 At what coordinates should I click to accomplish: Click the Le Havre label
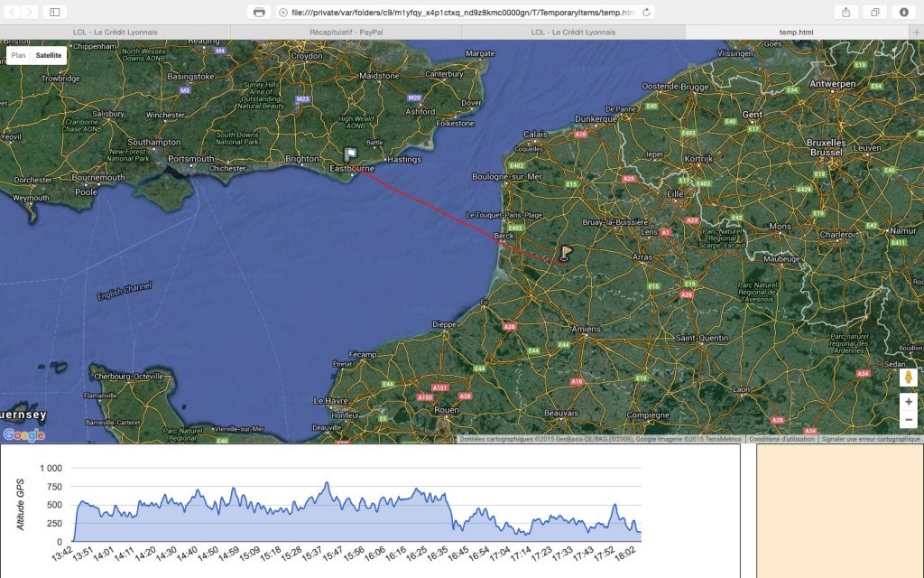coord(330,401)
